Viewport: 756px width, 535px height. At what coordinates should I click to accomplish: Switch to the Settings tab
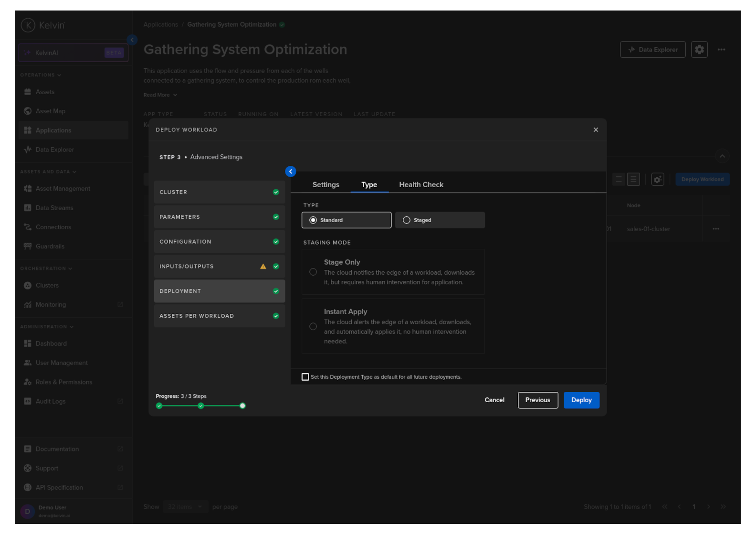click(326, 185)
